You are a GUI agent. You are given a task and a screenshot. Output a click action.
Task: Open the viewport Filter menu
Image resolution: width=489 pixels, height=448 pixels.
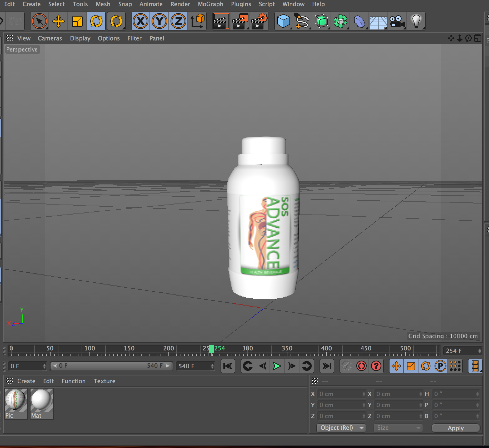(x=134, y=38)
